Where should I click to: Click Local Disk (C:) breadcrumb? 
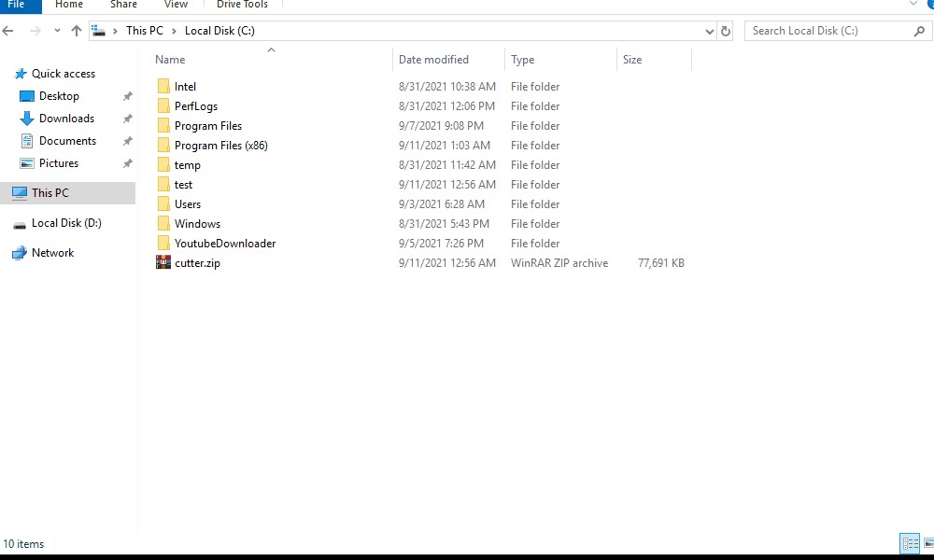point(219,31)
